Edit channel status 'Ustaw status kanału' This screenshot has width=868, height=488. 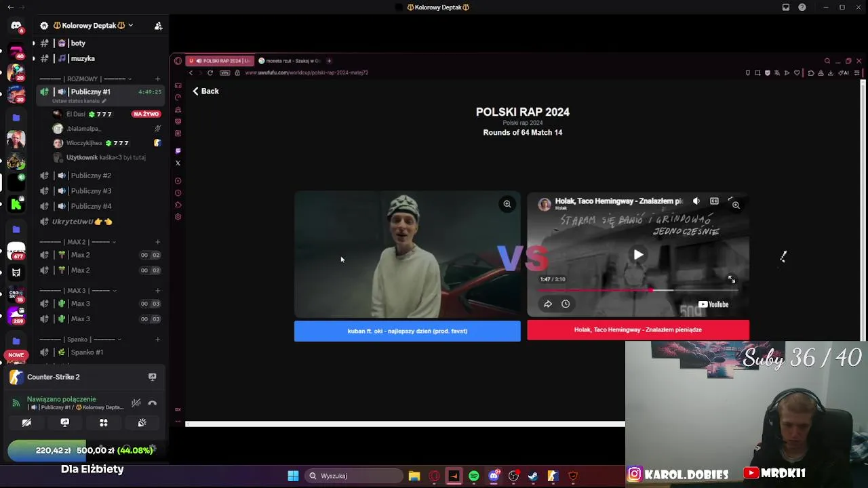tap(79, 101)
